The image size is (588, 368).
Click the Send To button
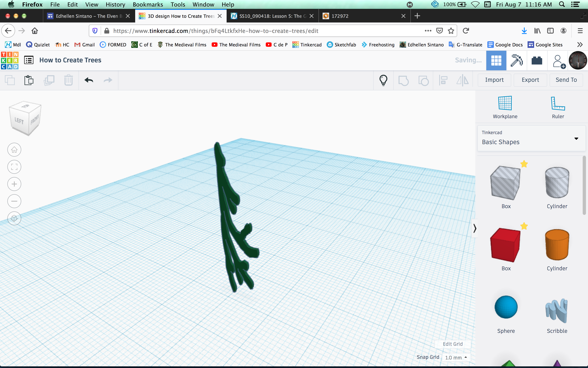click(566, 80)
